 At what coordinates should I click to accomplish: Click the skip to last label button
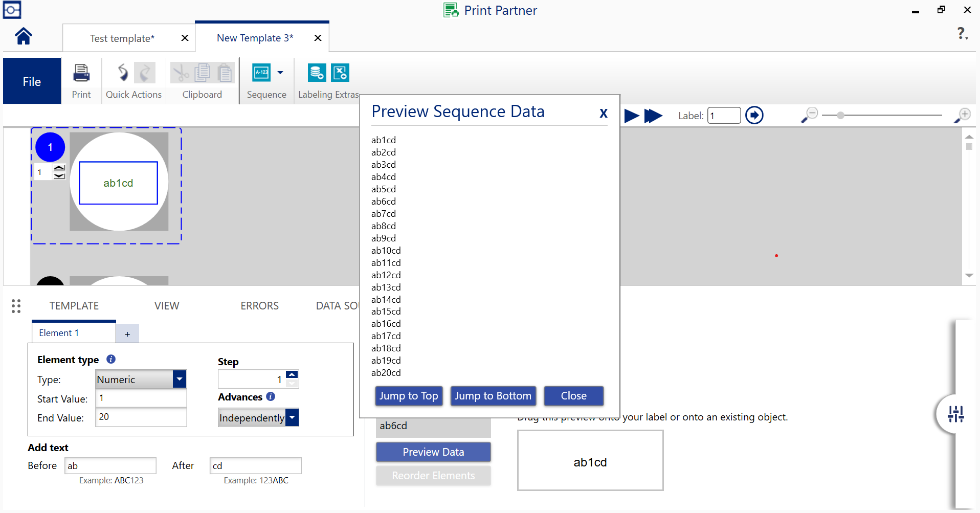click(653, 116)
